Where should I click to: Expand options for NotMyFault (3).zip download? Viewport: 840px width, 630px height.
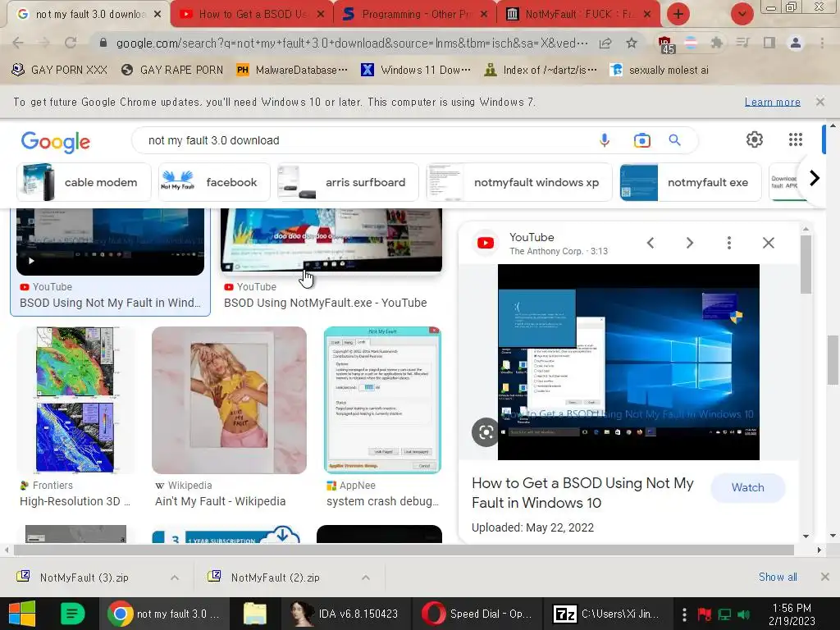175,577
